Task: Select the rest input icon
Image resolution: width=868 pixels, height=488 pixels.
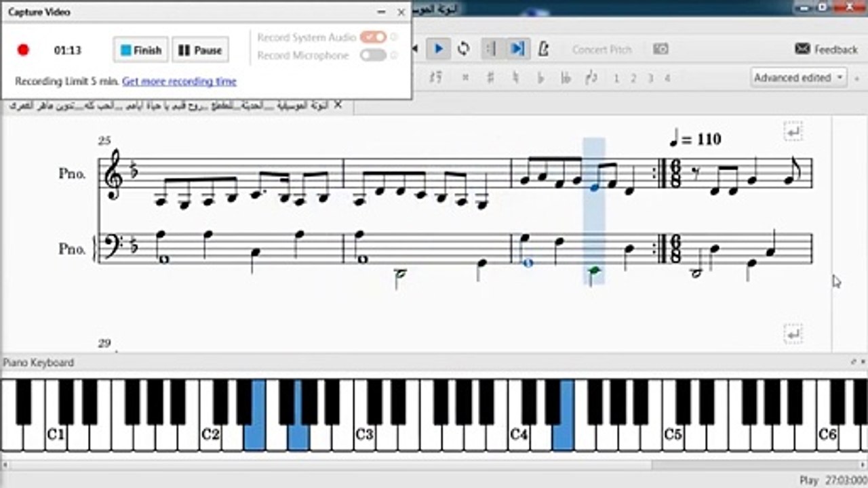Action: 437,78
